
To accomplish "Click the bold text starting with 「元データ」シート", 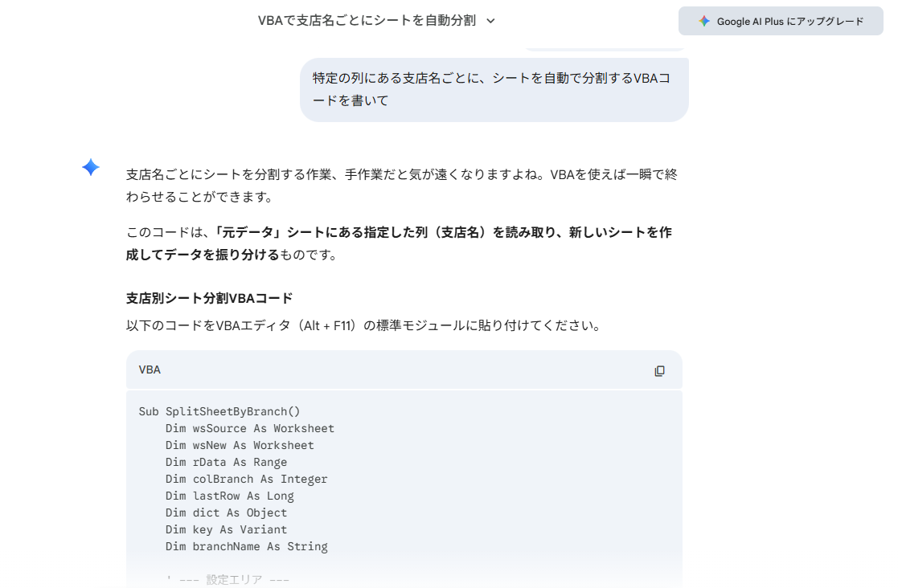I will coord(399,243).
